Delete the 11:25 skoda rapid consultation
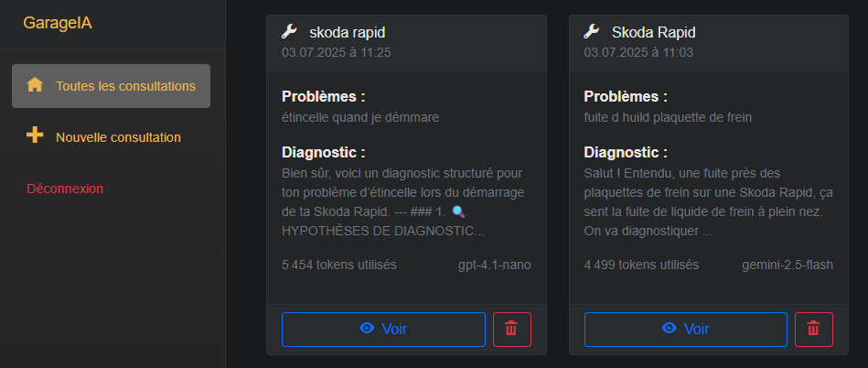Screen dimensions: 868x368 pos(512,330)
